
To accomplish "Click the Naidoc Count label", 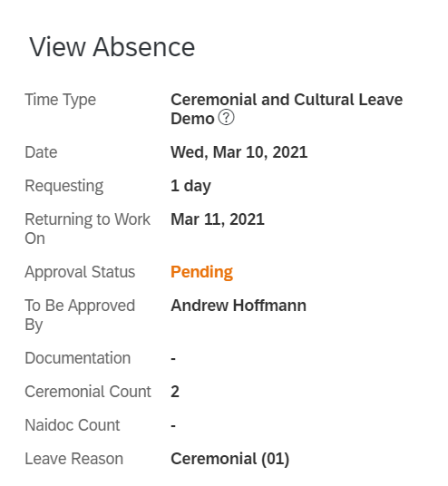I will point(73,425).
